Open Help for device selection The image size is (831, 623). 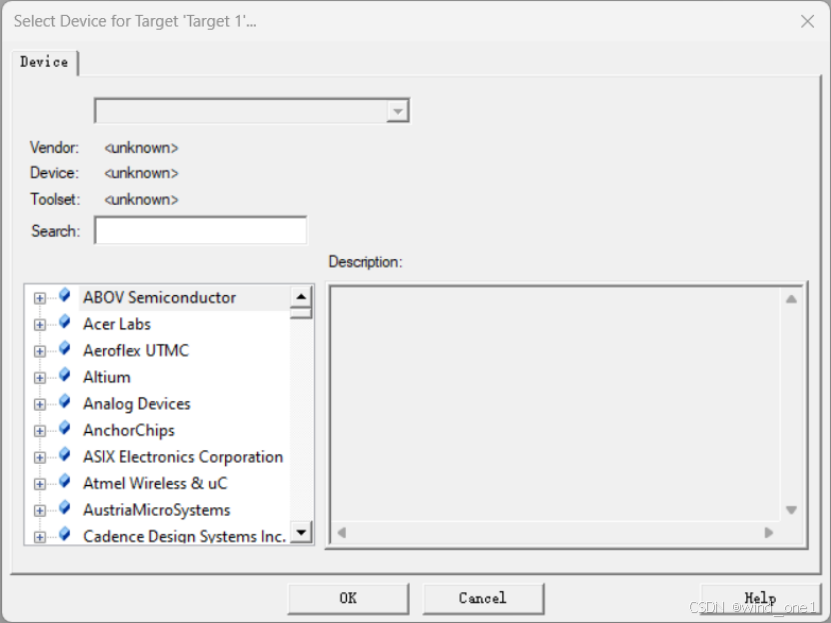(760, 598)
